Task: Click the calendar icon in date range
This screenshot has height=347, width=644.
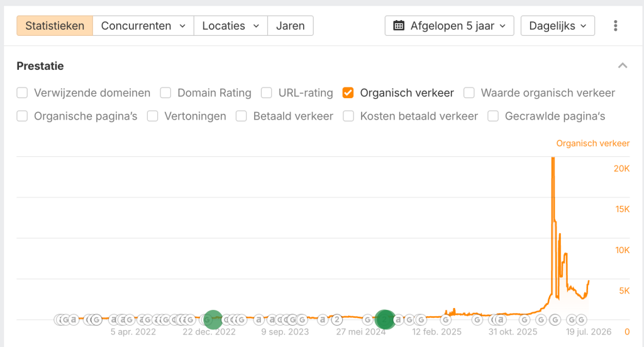Action: (x=398, y=25)
